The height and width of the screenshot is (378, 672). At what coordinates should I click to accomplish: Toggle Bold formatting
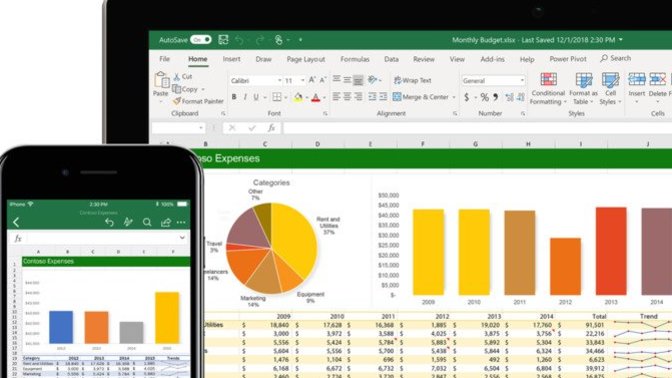click(x=234, y=97)
